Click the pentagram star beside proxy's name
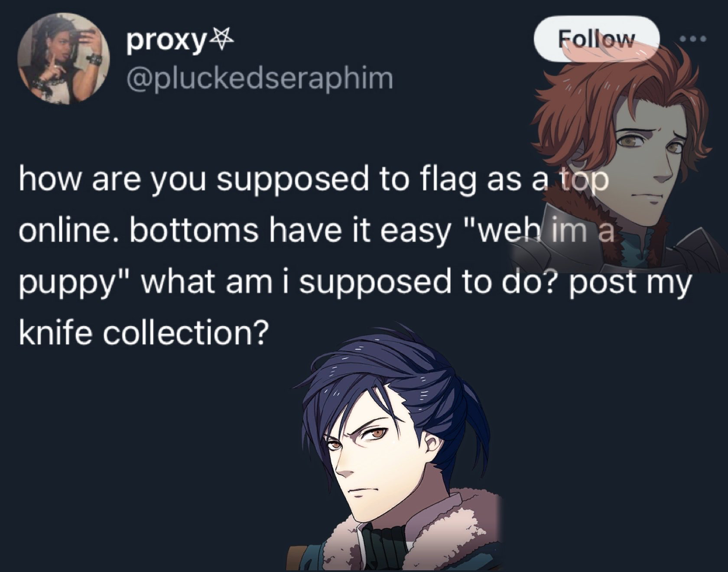Image resolution: width=728 pixels, height=572 pixels. pyautogui.click(x=224, y=42)
